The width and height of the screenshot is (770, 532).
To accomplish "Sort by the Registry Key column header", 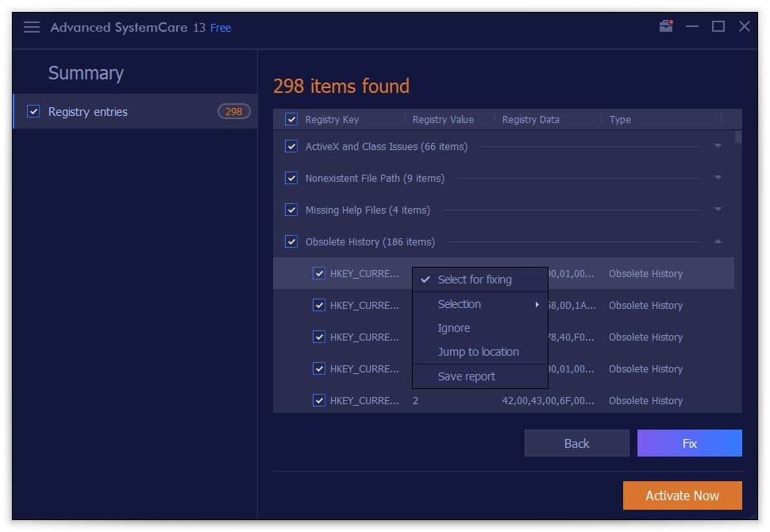I will pyautogui.click(x=332, y=120).
